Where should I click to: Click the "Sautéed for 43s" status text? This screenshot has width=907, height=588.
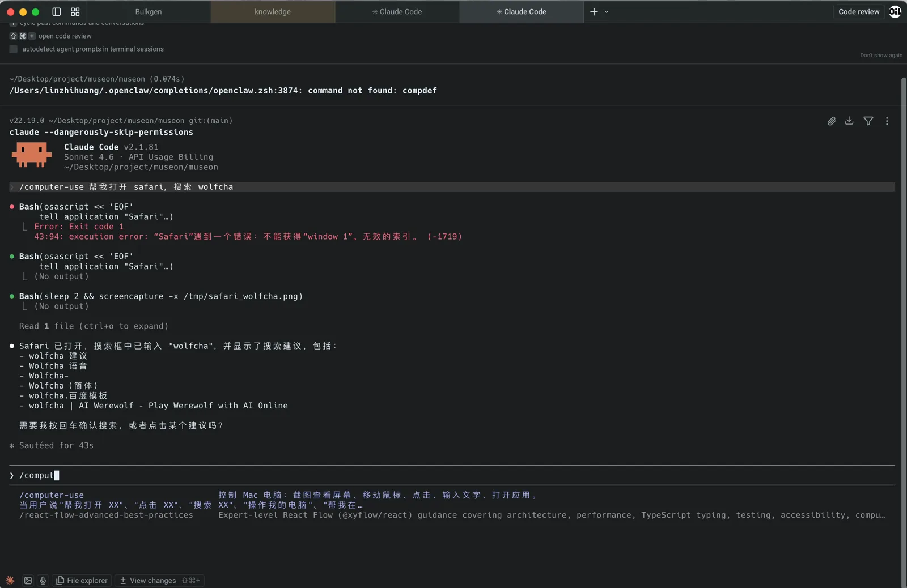coord(56,445)
